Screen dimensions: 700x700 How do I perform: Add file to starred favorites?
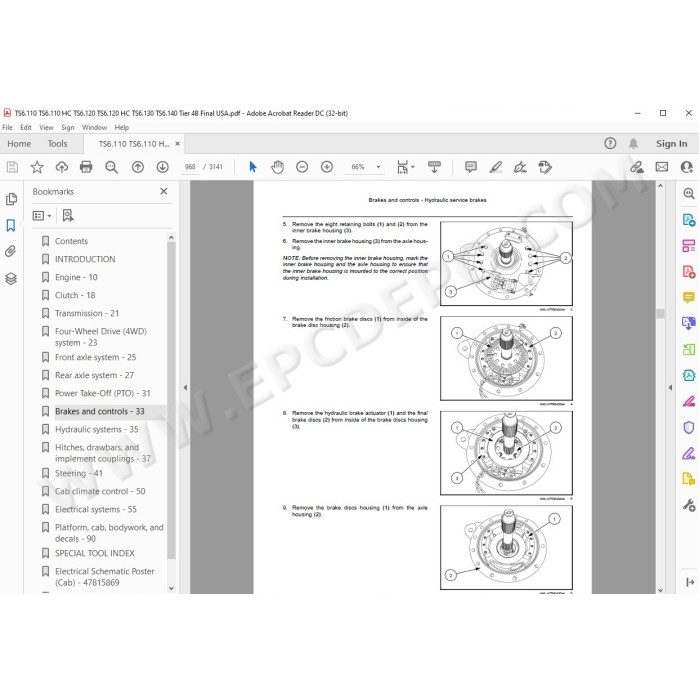(37, 167)
